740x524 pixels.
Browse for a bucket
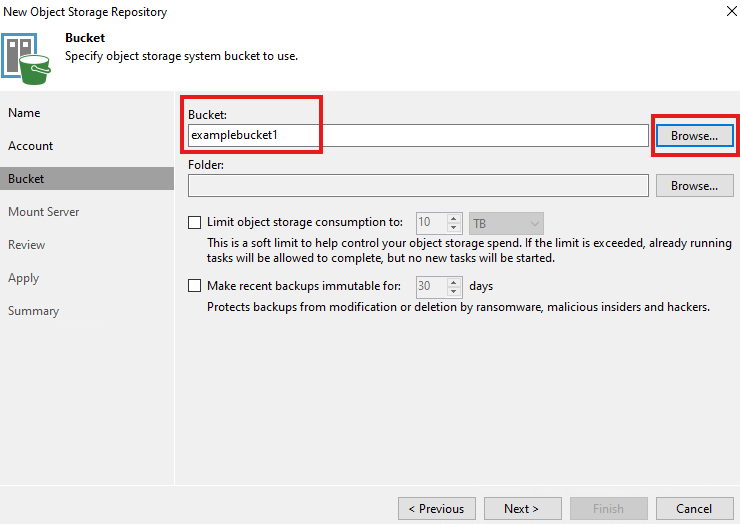click(x=694, y=135)
